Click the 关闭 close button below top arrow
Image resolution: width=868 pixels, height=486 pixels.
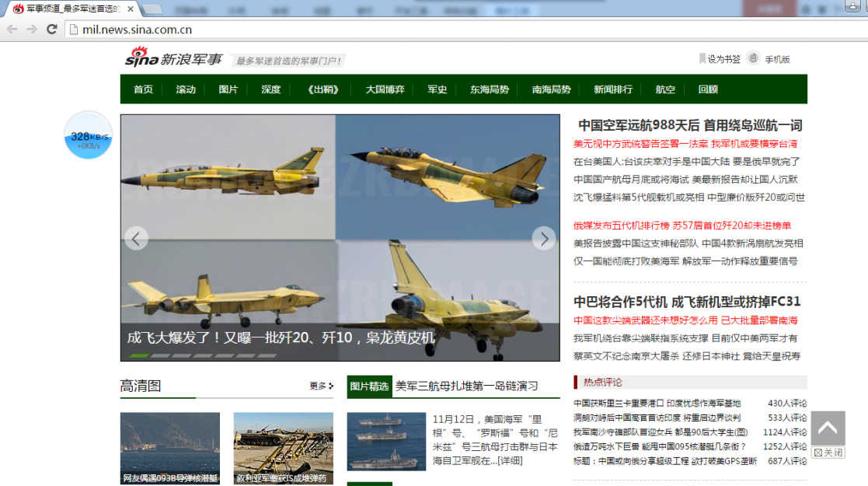click(x=828, y=453)
